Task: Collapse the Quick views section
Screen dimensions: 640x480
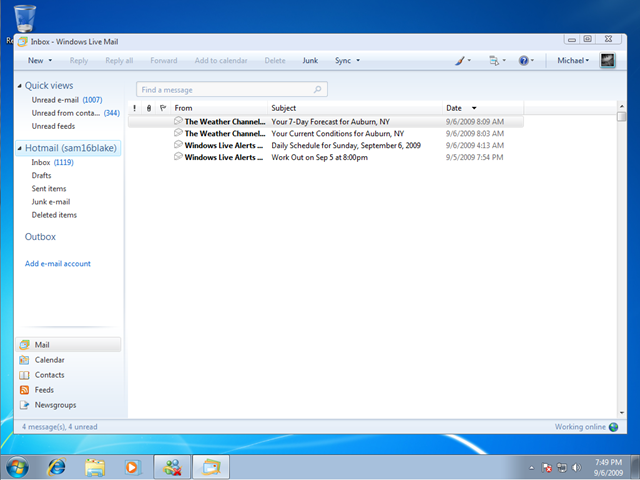Action: [20, 86]
